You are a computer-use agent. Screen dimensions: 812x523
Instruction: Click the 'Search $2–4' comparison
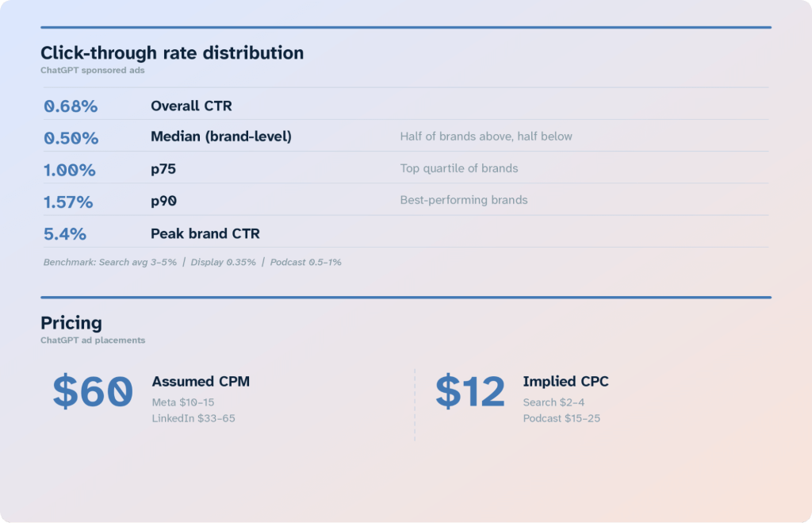[x=553, y=402]
